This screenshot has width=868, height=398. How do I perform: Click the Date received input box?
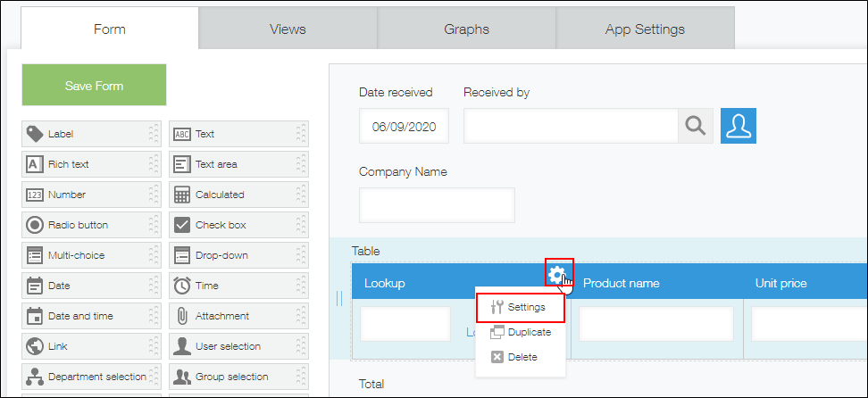click(x=404, y=127)
